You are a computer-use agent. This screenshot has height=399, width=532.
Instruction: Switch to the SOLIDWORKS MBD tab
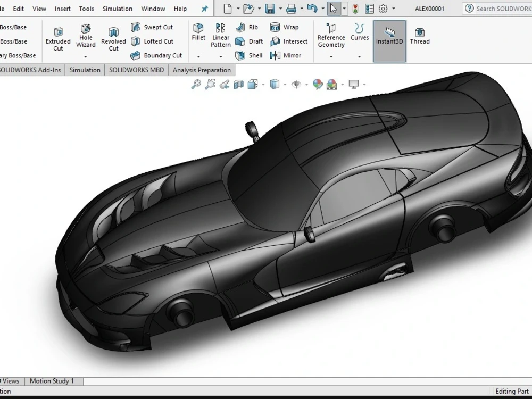[137, 70]
